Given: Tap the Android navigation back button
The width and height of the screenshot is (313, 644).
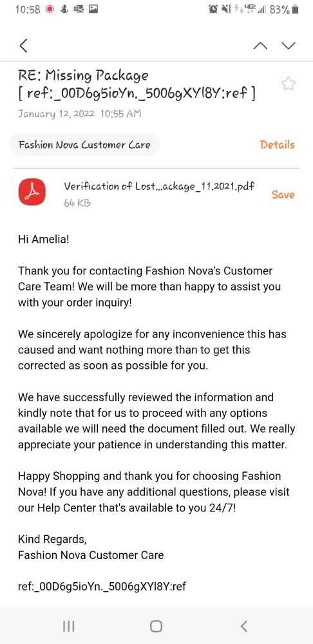Looking at the screenshot, I should [244, 626].
